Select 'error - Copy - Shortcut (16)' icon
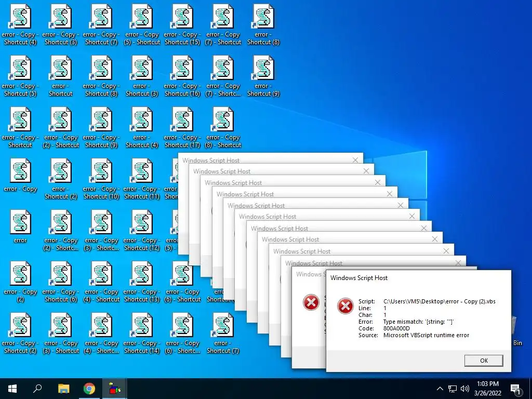Viewport: 532px width, 399px height. (182, 77)
